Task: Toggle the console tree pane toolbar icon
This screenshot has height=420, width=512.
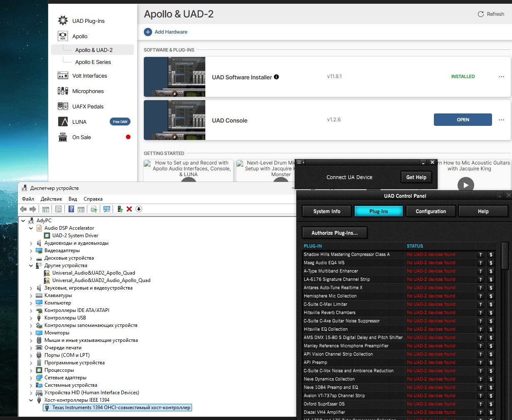Action: click(x=46, y=209)
